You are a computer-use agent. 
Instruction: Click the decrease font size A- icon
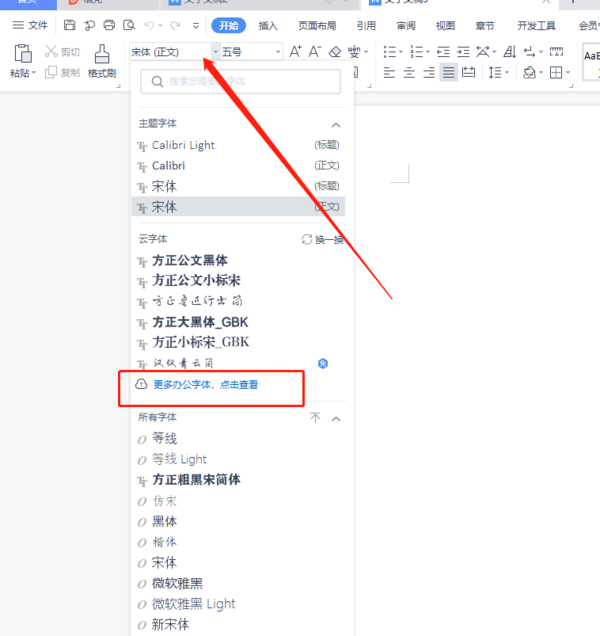point(315,51)
